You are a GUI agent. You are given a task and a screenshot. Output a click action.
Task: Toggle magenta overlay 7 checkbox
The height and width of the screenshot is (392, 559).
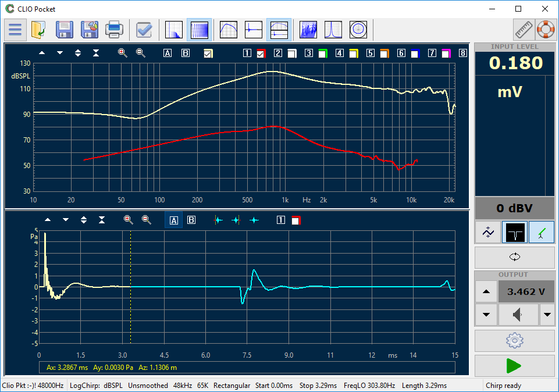[446, 54]
